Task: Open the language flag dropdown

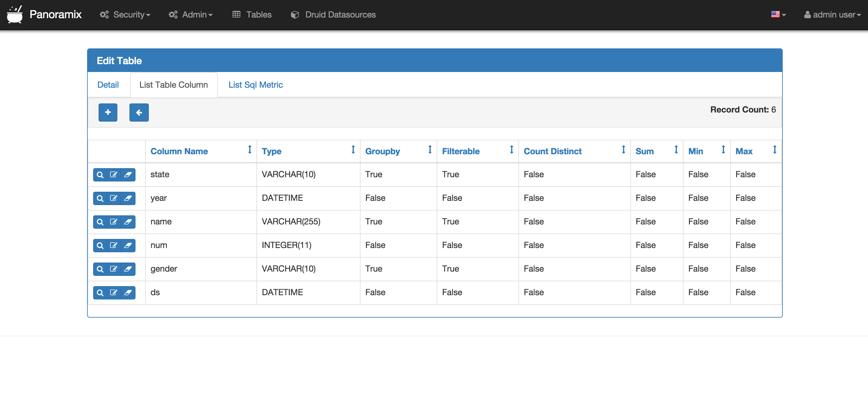Action: [x=778, y=15]
